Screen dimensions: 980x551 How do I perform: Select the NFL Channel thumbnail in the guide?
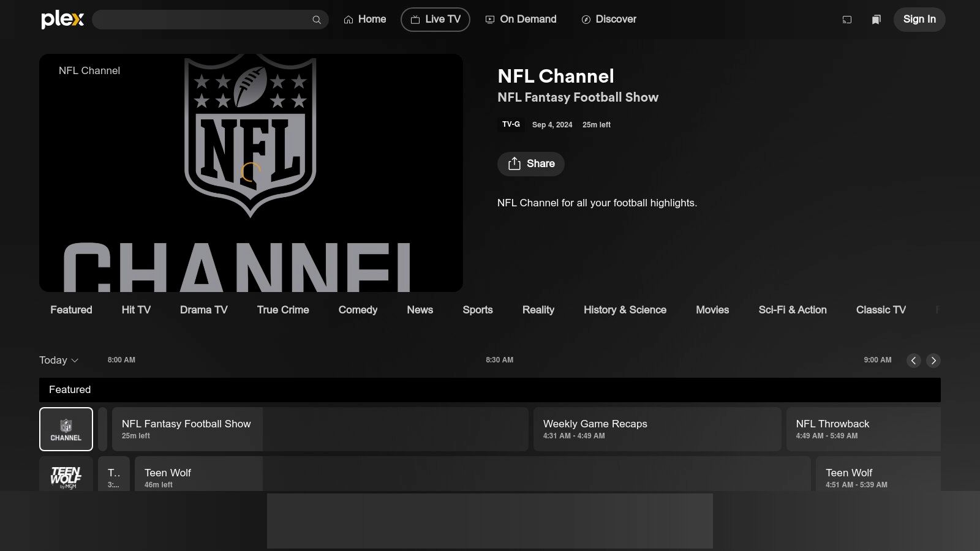[66, 429]
